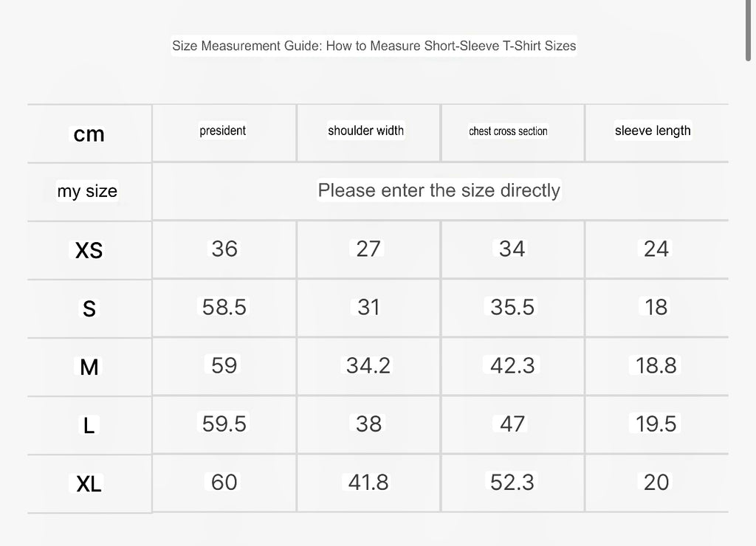Screen dimensions: 756x546
Task: Click the 52.3 chest value for XL
Action: pos(512,483)
